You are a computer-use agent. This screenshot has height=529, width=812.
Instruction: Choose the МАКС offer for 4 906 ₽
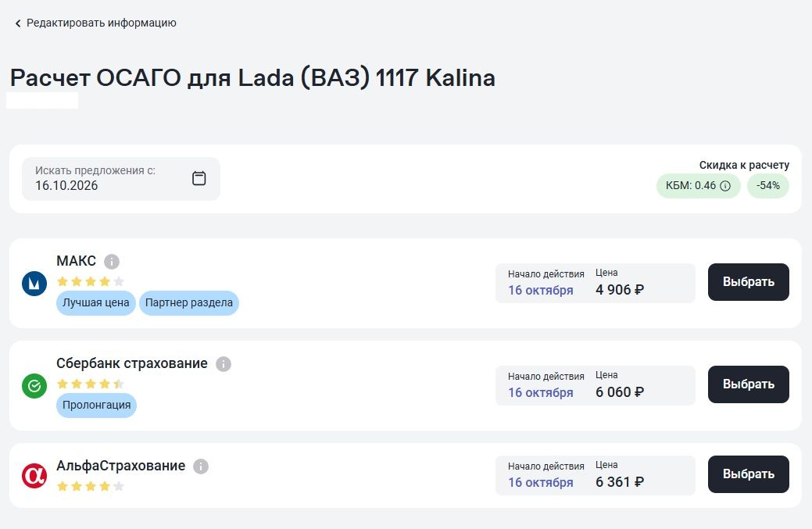coord(748,282)
